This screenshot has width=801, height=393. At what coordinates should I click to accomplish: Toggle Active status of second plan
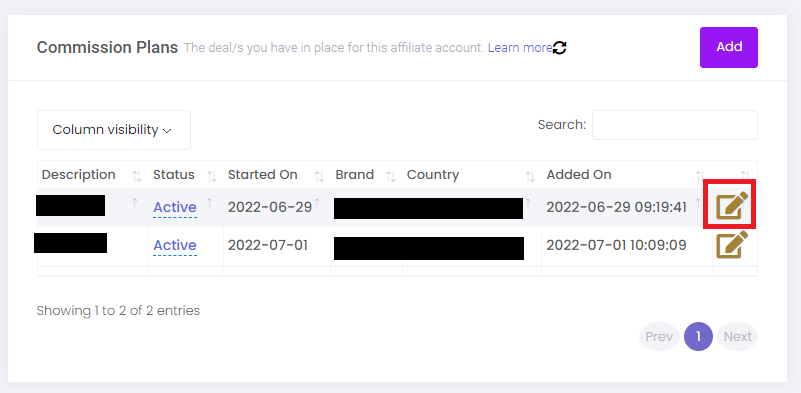[x=175, y=246]
